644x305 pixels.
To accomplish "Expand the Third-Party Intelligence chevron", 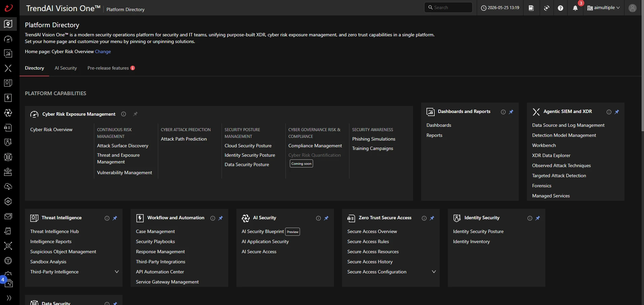I will tap(117, 272).
